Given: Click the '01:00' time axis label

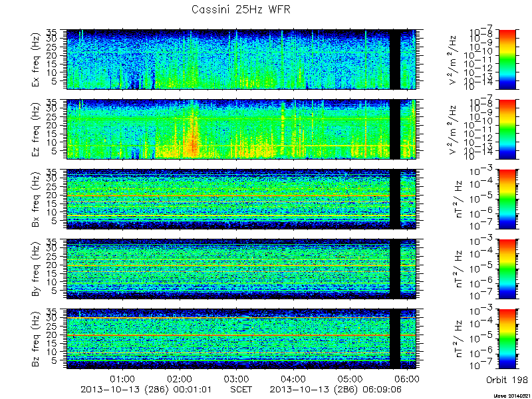Looking at the screenshot, I should pos(122,378).
